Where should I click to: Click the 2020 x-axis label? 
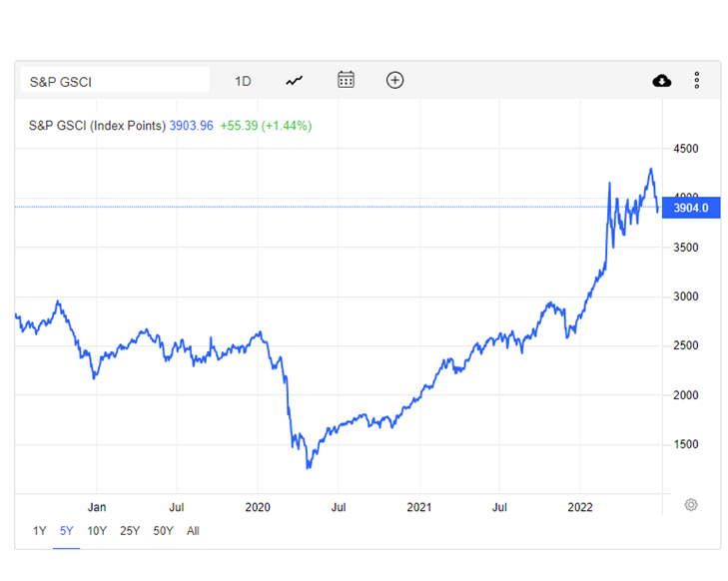coord(258,507)
